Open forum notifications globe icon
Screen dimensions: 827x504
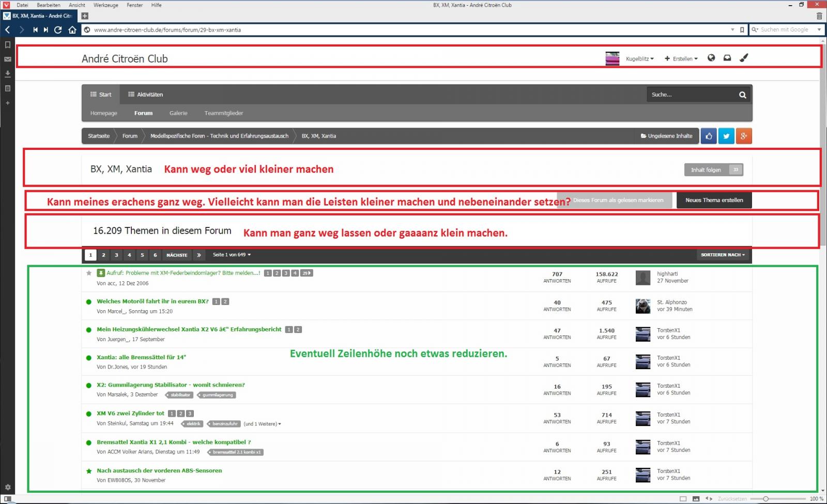711,58
